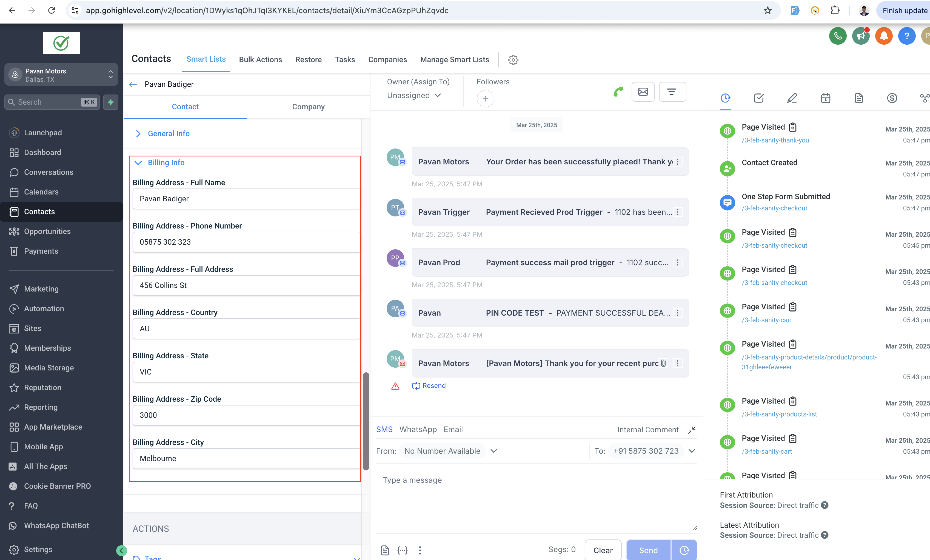Open the Documents tab icon

pos(859,98)
